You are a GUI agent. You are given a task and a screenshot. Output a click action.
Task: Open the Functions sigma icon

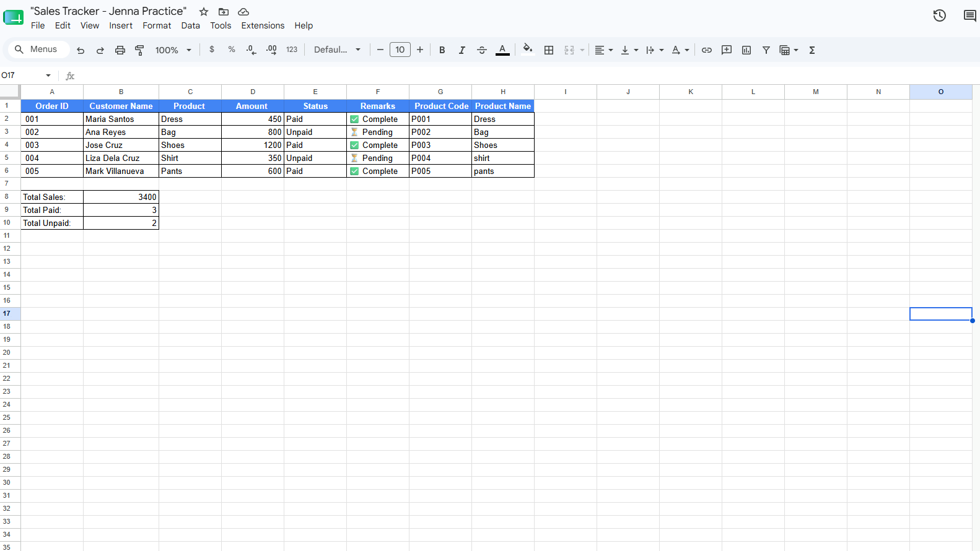(x=812, y=50)
